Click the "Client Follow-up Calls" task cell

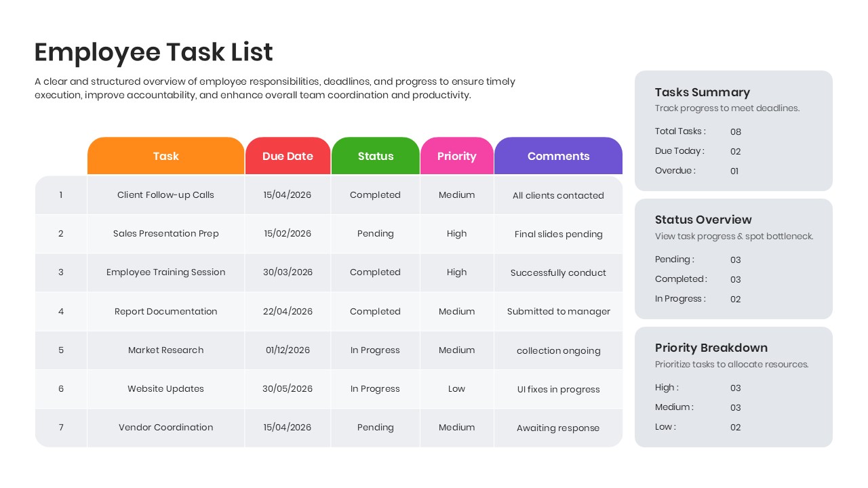coord(165,195)
